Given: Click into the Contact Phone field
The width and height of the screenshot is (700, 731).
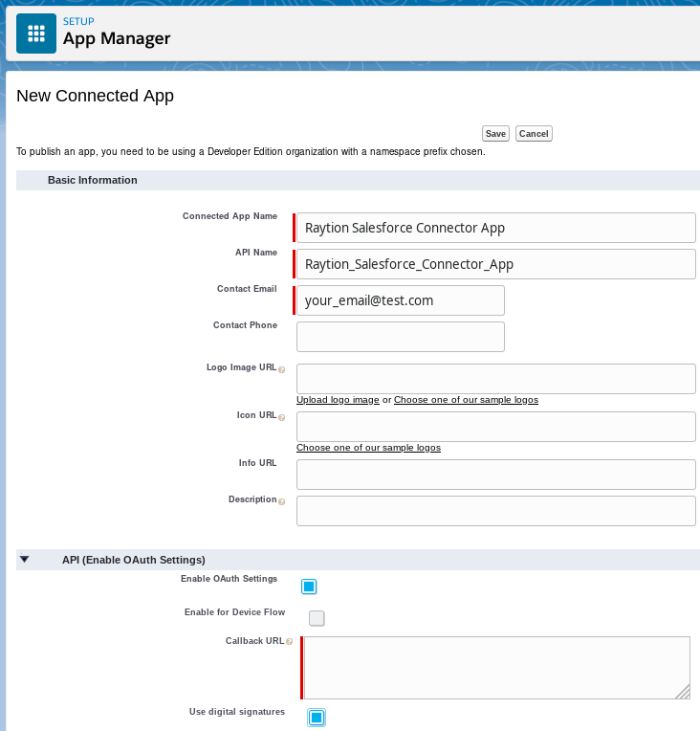Looking at the screenshot, I should (401, 337).
